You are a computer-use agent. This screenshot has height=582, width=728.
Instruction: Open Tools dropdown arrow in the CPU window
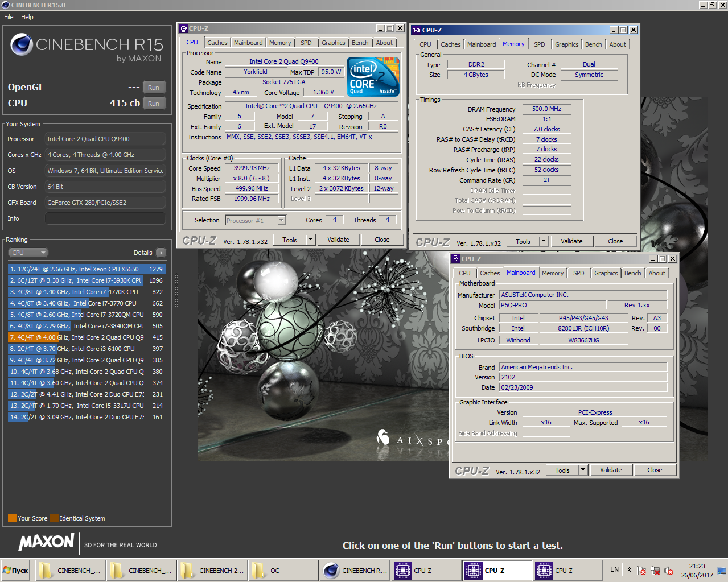point(310,240)
